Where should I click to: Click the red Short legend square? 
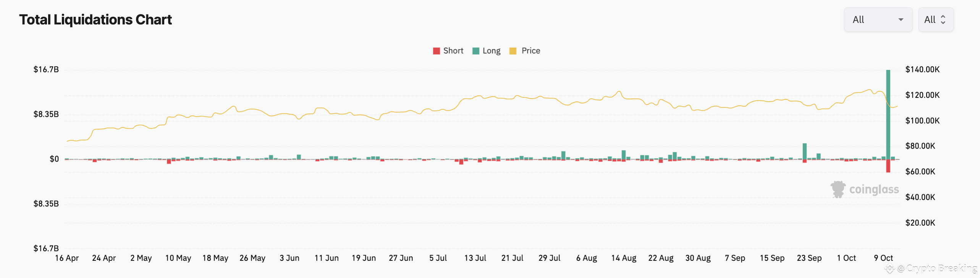point(436,51)
